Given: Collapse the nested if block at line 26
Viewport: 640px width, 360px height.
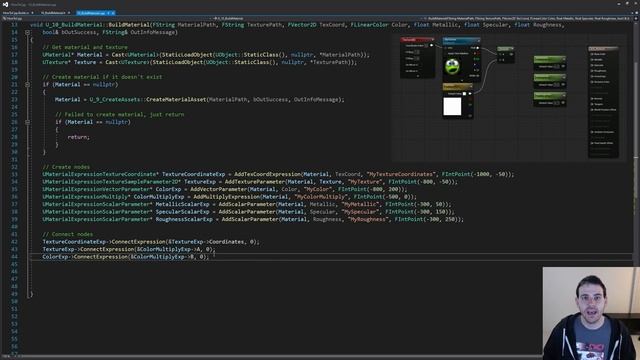Looking at the screenshot, I should click(27, 122).
